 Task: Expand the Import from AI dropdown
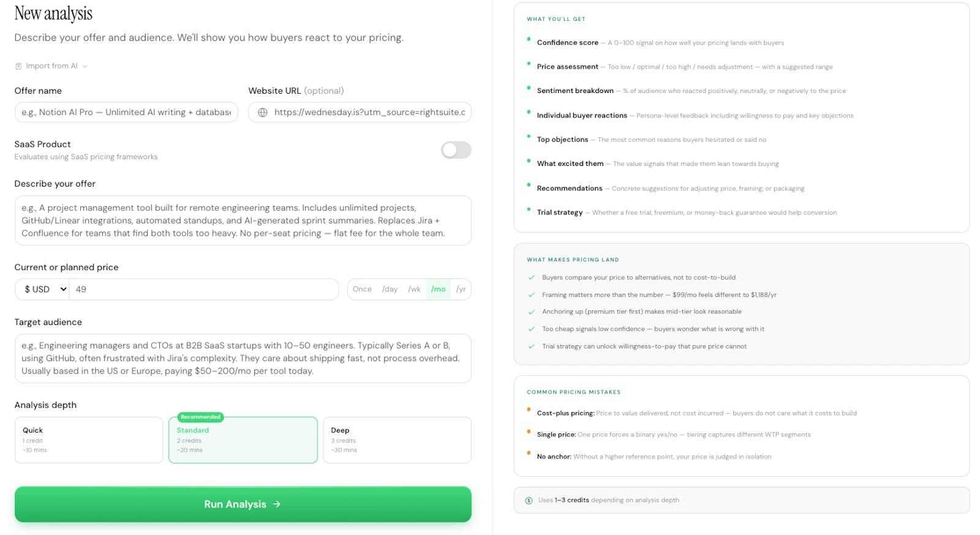85,65
